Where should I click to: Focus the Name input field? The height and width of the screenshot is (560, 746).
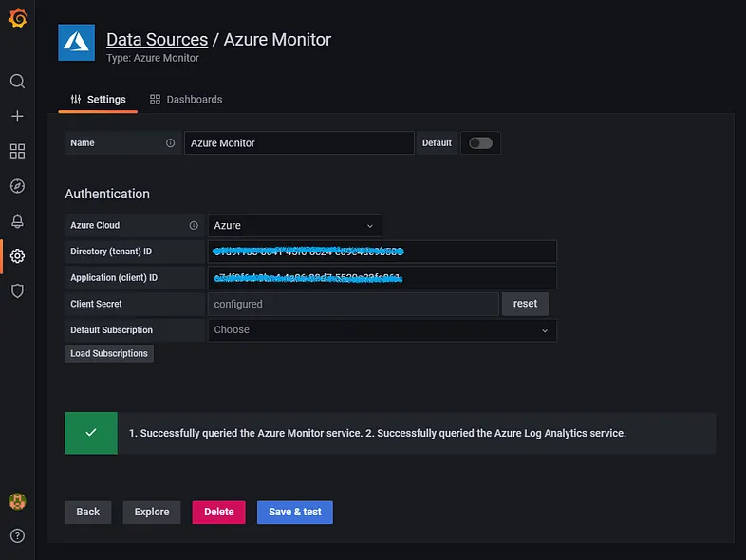pyautogui.click(x=299, y=143)
